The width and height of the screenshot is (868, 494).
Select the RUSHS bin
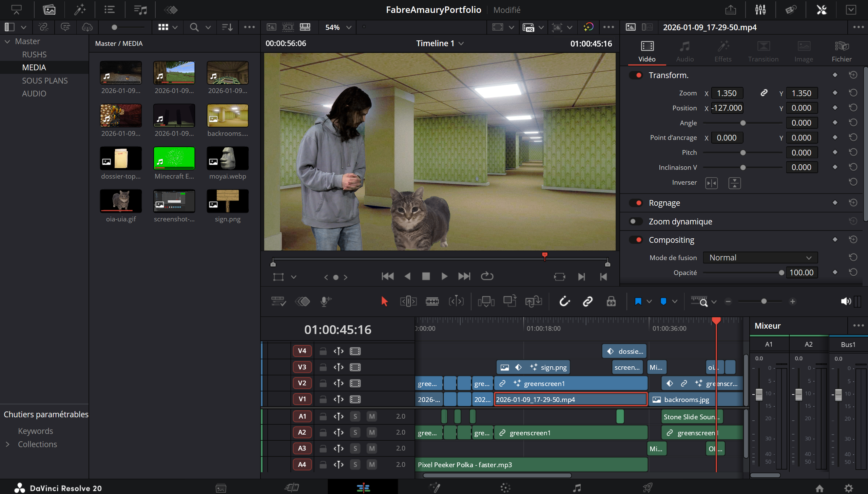click(34, 54)
